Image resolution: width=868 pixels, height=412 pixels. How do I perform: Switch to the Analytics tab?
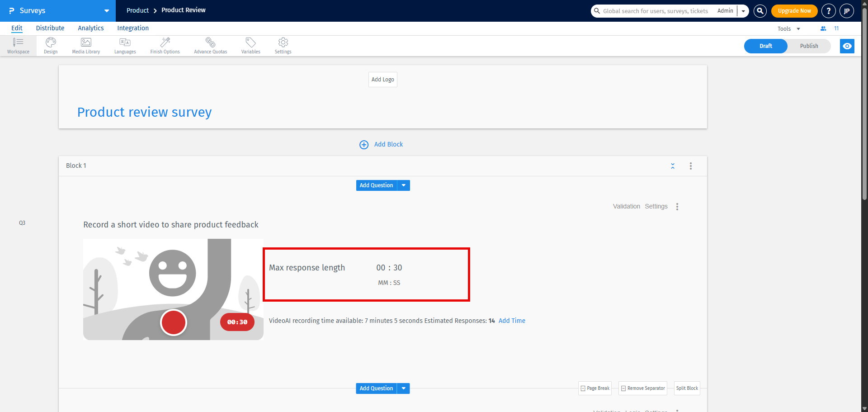click(x=91, y=28)
